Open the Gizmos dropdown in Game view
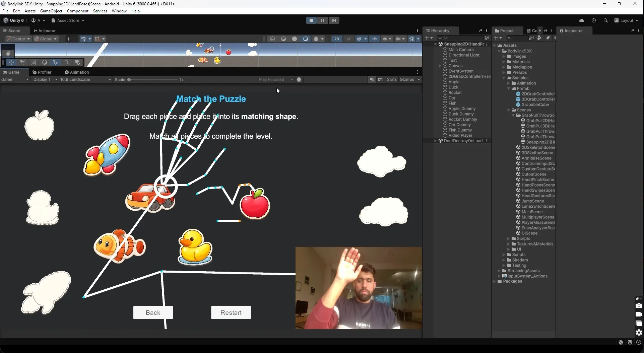The height and width of the screenshot is (353, 644). pyautogui.click(x=409, y=79)
